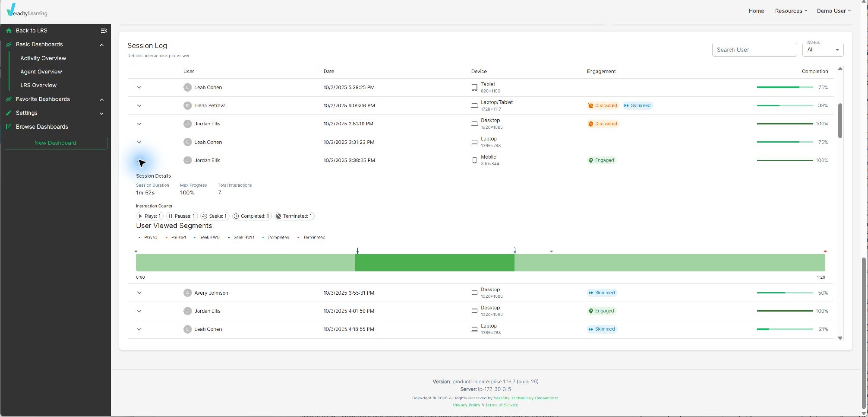This screenshot has height=417, width=868.
Task: Open the Terms of Service link
Action: [x=502, y=405]
